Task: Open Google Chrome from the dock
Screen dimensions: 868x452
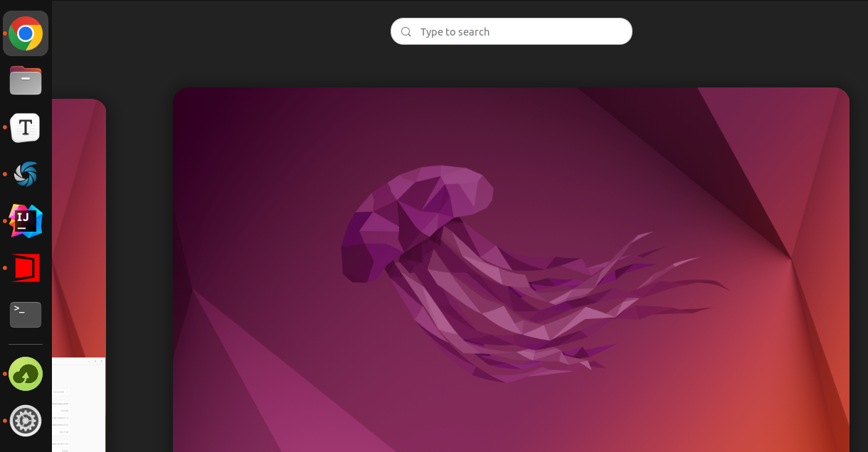Action: [x=26, y=33]
